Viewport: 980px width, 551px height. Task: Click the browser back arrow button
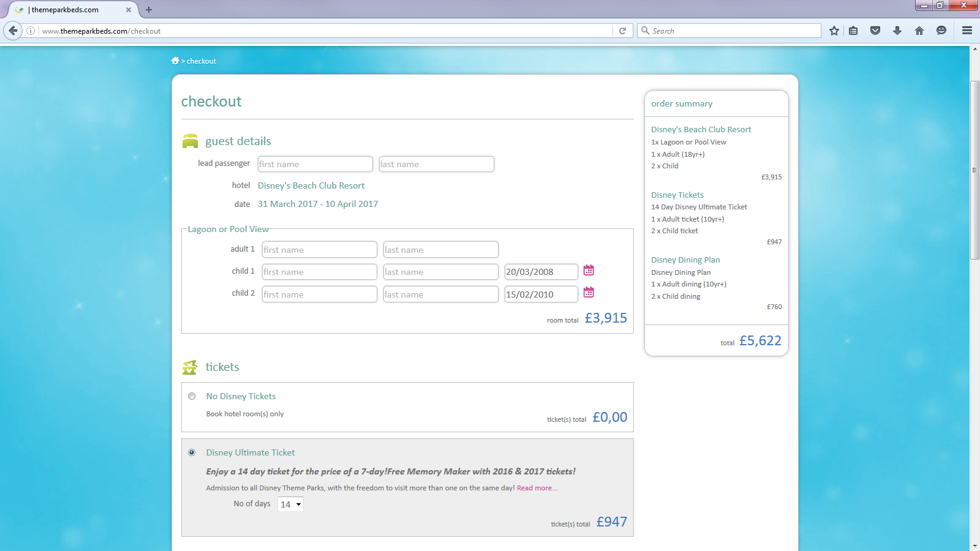click(13, 31)
